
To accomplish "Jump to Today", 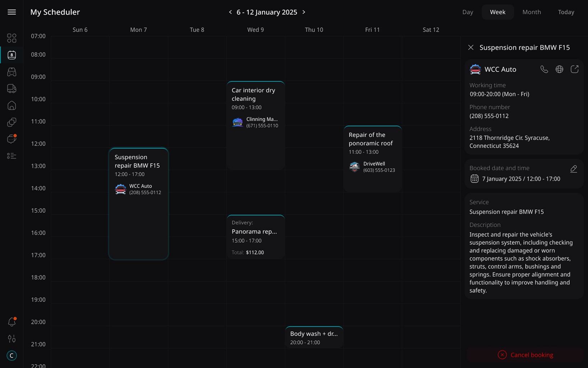I will pos(566,12).
